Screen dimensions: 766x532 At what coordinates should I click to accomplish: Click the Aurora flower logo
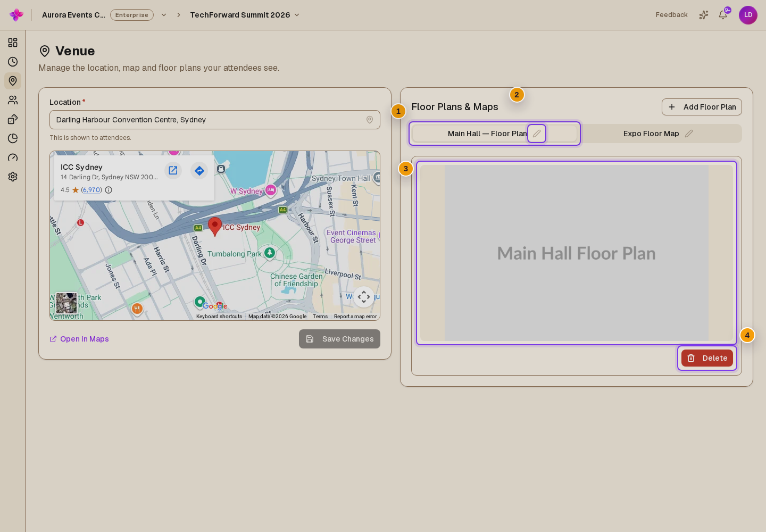tap(16, 15)
